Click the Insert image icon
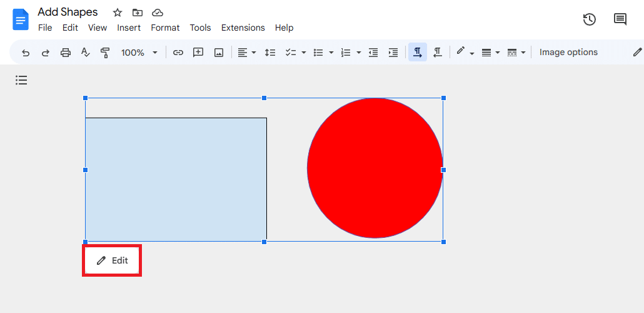644x313 pixels. pyautogui.click(x=219, y=53)
